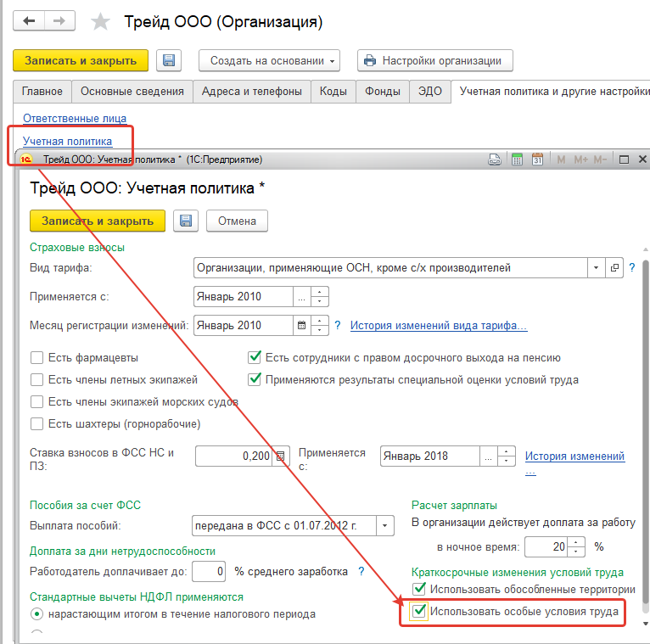Expand the 'Вид тарифа' dropdown arrow
The width and height of the screenshot is (650, 644).
[x=596, y=268]
